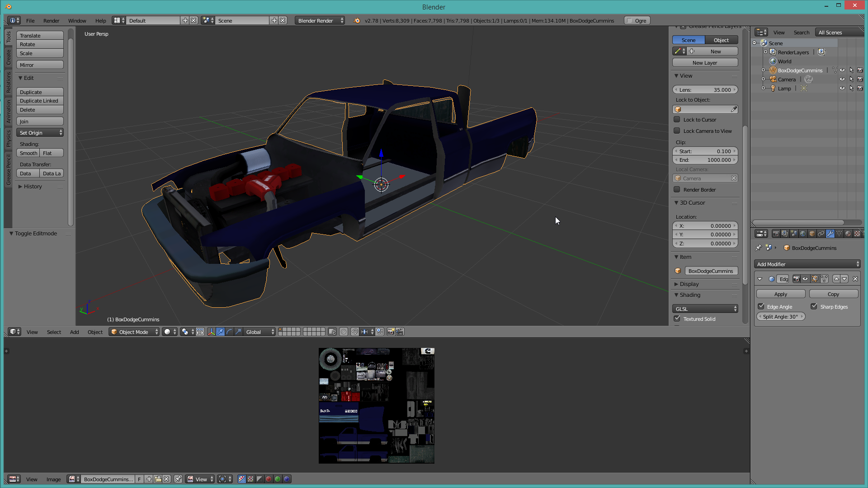Click the Lens 35.000 value slider
Viewport: 868px width, 488px height.
705,90
